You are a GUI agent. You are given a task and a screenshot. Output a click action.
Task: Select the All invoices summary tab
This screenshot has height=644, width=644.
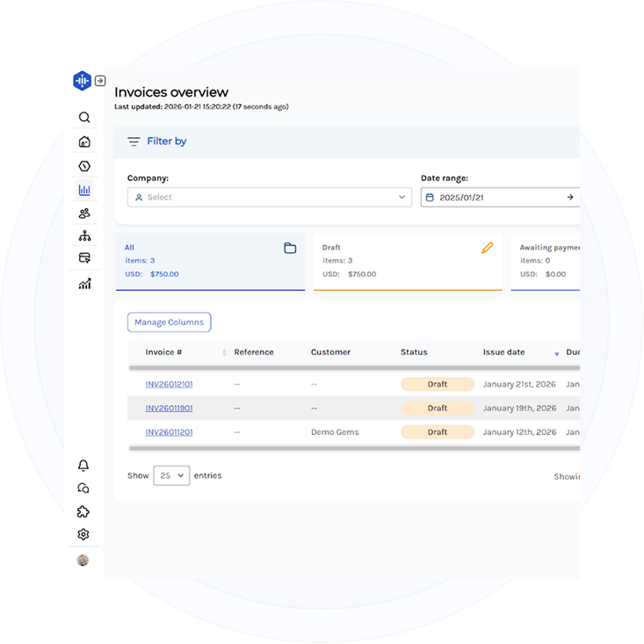pos(210,261)
